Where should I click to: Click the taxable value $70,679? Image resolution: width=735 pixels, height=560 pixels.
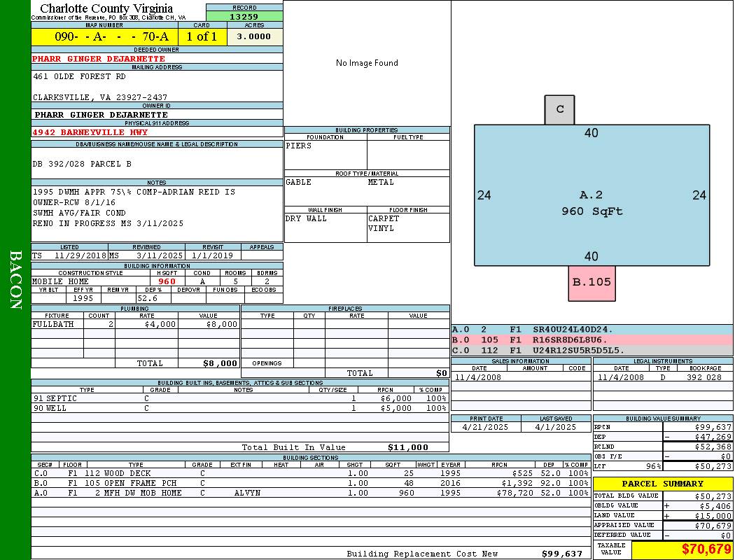706,549
